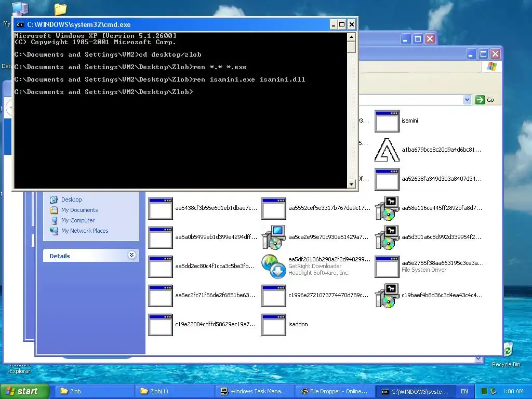Screen dimensions: 532x399
Task: Switch to the Zlob taskbar window
Action: [95, 391]
